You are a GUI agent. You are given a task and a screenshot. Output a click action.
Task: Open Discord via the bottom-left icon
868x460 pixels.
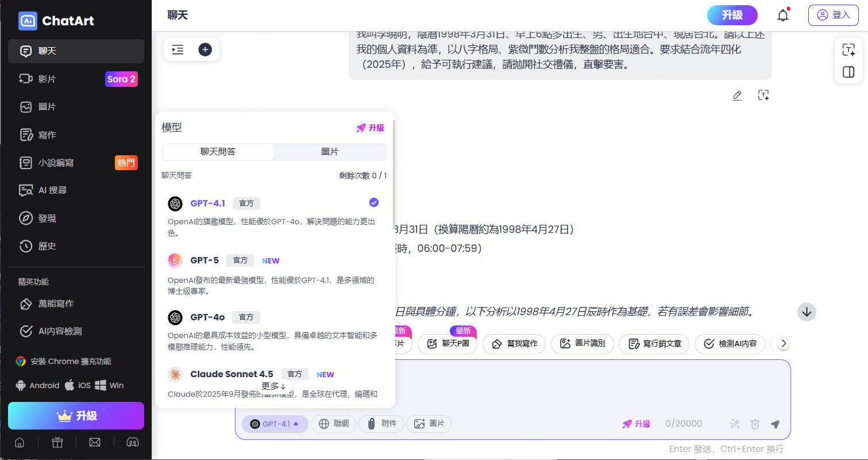click(132, 442)
